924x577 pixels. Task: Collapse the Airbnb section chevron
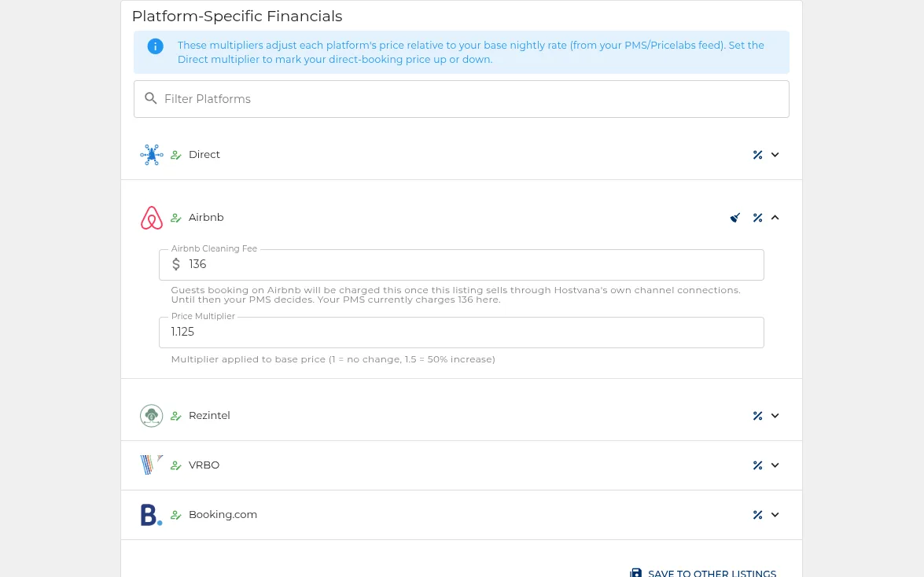775,218
